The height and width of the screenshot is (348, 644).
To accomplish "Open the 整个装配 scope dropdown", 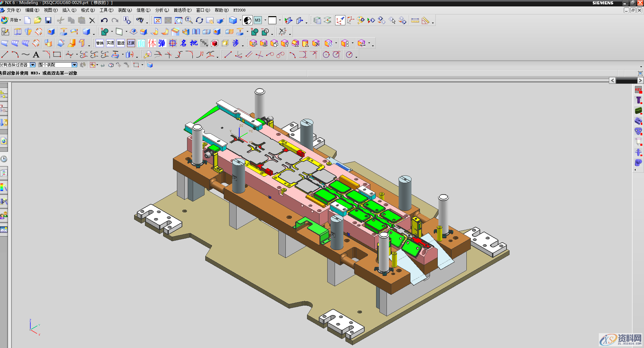I will click(74, 65).
